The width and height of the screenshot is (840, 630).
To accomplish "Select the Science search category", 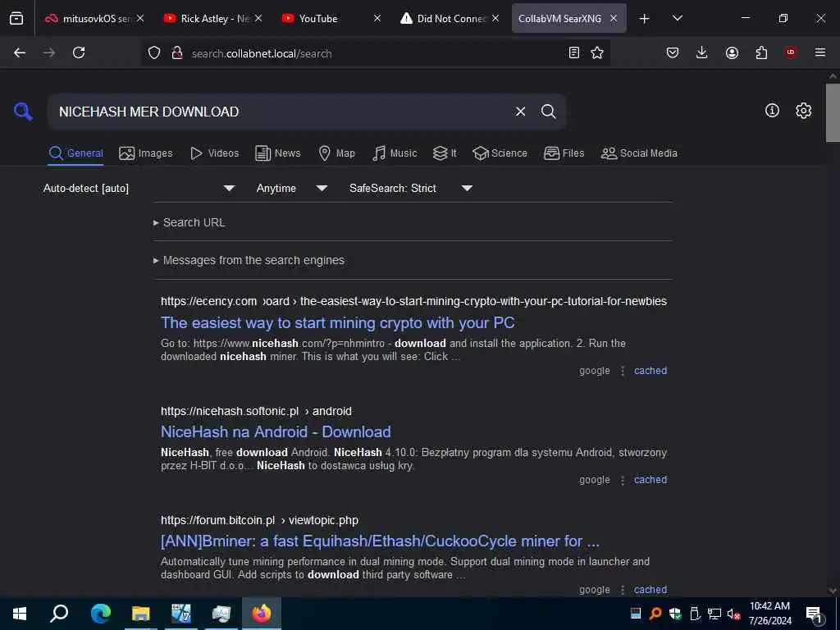I will pos(500,153).
